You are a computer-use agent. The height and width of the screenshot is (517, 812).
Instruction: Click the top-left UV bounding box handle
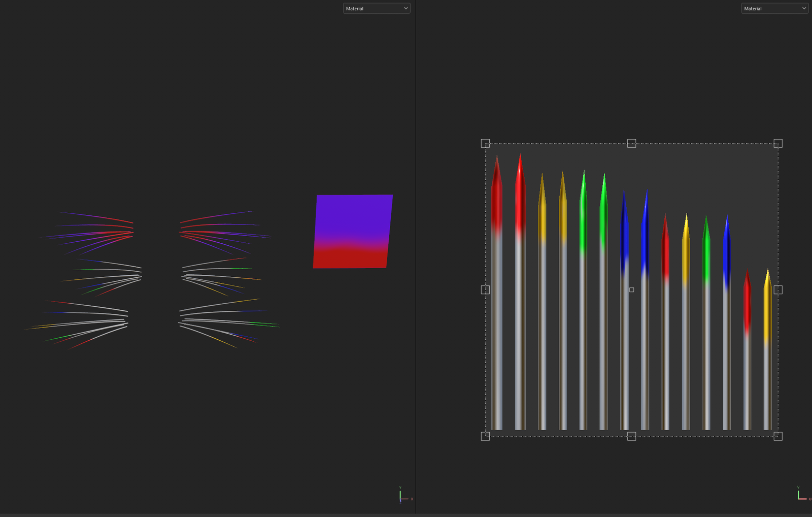[x=485, y=144]
